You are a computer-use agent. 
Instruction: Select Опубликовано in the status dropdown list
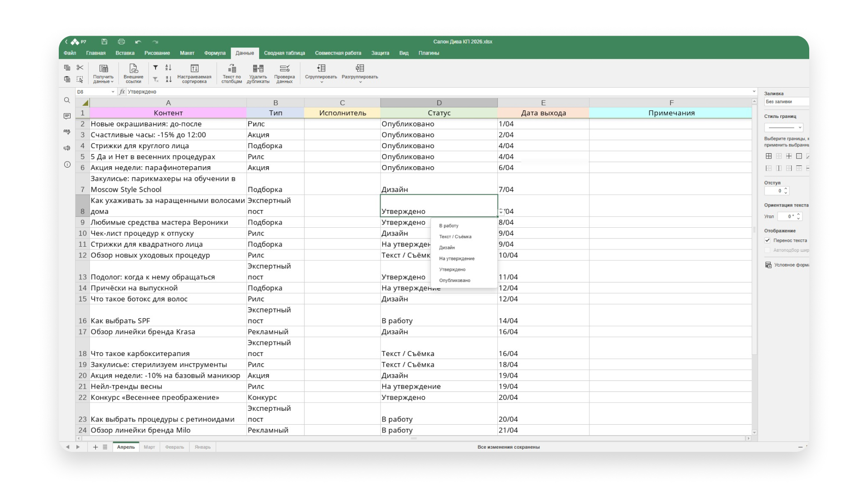[x=454, y=281]
